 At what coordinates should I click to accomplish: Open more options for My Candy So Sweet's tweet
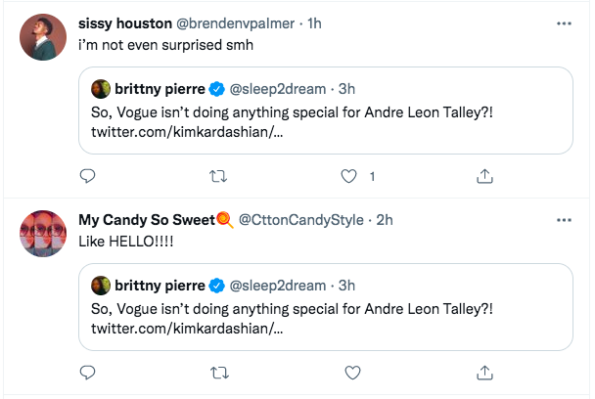[x=564, y=220]
